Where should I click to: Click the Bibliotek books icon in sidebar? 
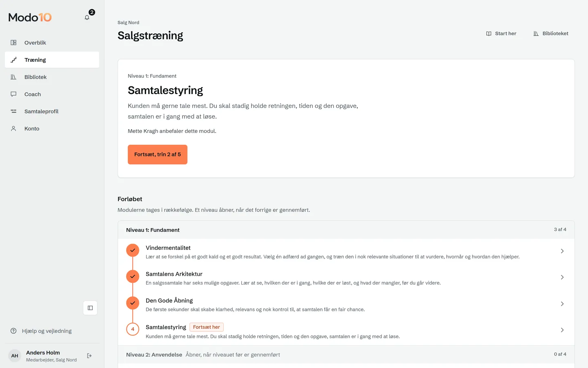pos(13,77)
